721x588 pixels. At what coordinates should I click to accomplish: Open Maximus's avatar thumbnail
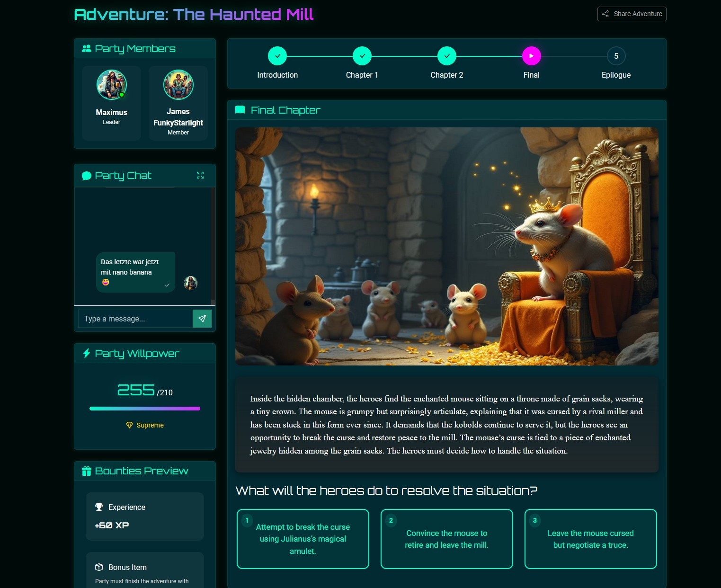(x=111, y=84)
